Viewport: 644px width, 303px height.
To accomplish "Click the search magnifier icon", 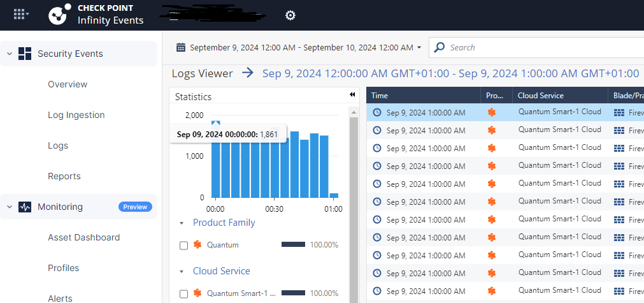I will tap(440, 47).
